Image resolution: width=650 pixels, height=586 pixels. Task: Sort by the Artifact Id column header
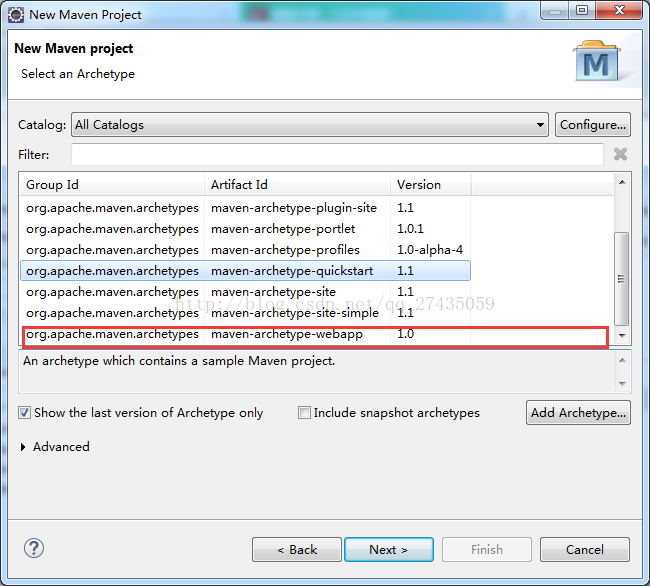(297, 184)
